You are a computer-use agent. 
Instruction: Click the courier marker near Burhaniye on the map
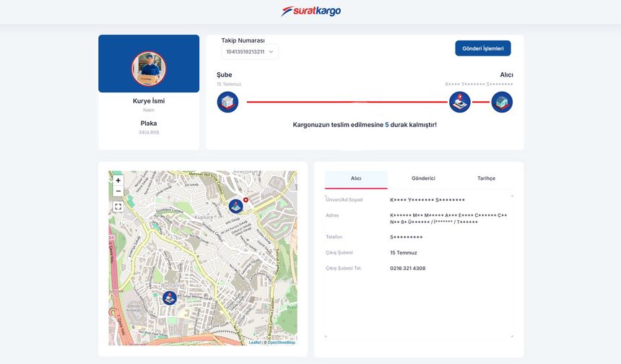[170, 298]
